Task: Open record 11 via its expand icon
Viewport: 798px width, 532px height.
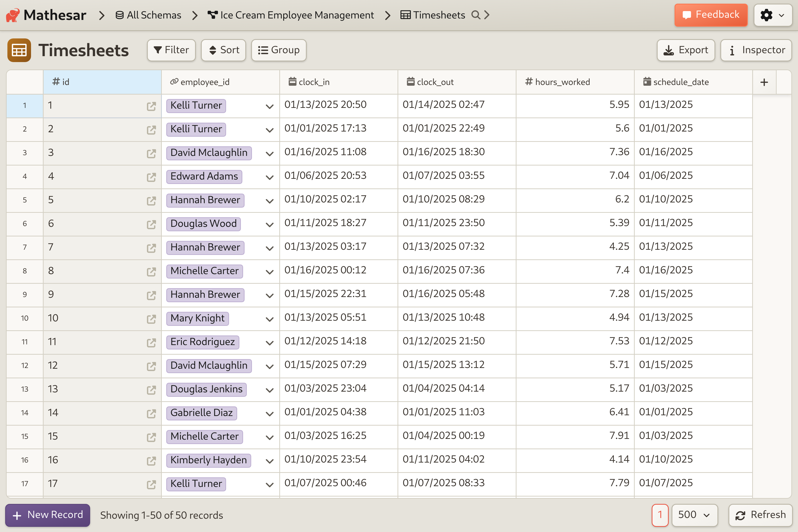Action: click(151, 343)
